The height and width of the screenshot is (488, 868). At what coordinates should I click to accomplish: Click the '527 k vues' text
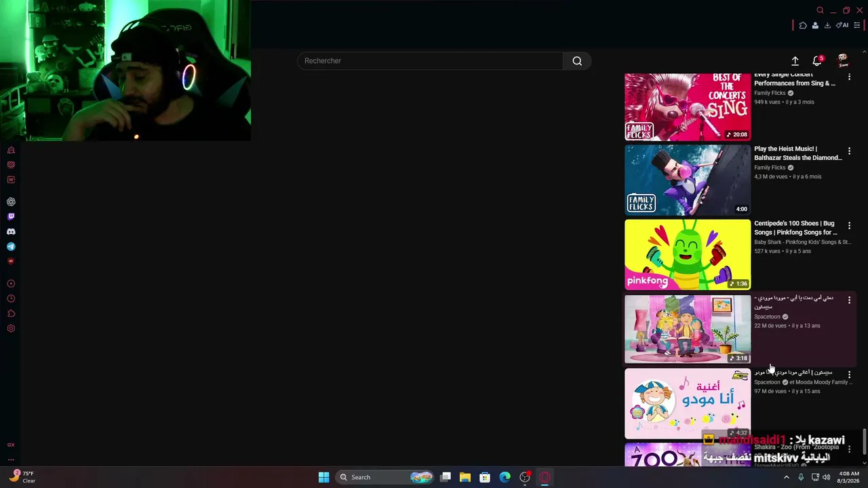pyautogui.click(x=767, y=251)
